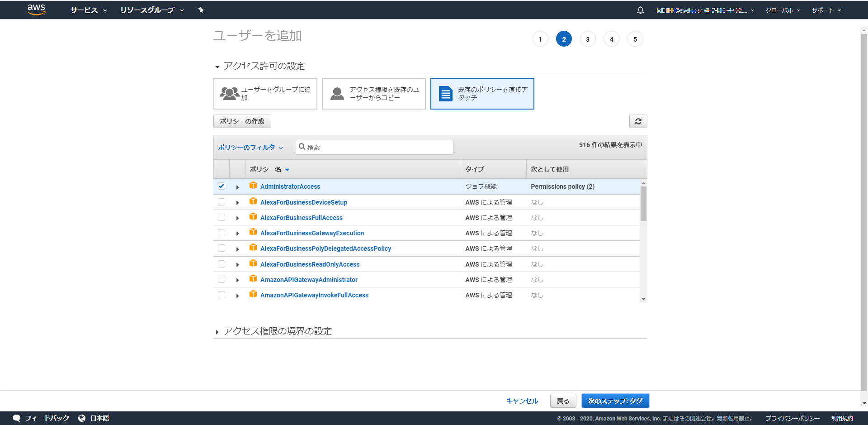Click the AmazonAPIGatewayAdministrator cube icon
Viewport: 868px width, 425px height.
tap(253, 279)
